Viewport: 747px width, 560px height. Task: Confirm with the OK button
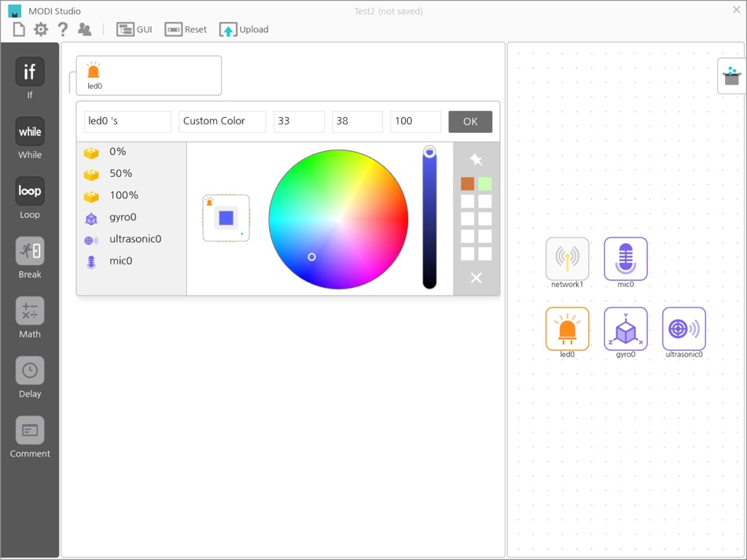[x=470, y=122]
